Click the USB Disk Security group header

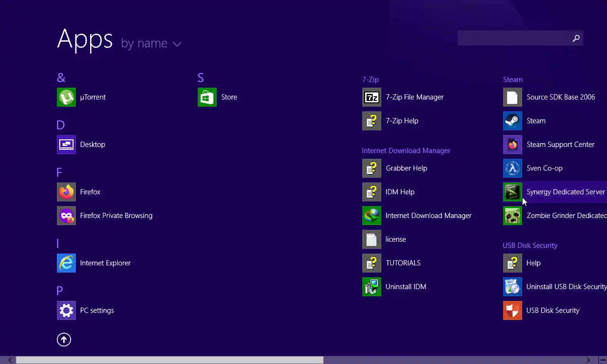[530, 246]
